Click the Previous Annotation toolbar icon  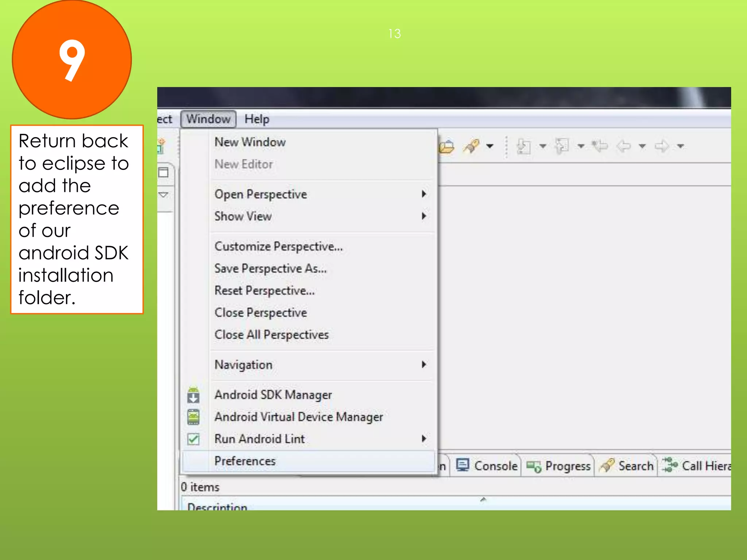click(562, 147)
